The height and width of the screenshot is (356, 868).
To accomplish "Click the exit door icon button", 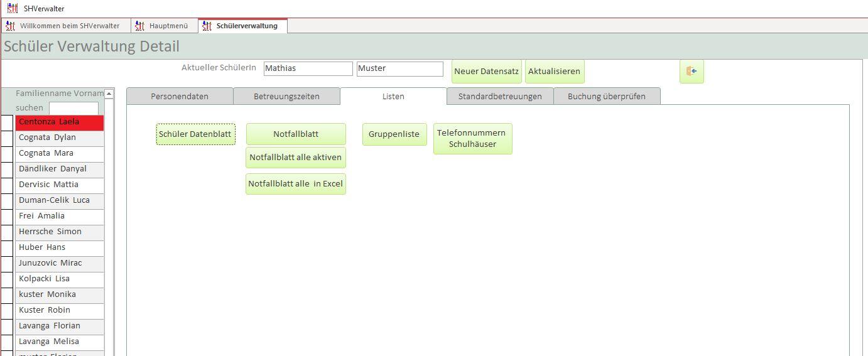I will tap(692, 72).
